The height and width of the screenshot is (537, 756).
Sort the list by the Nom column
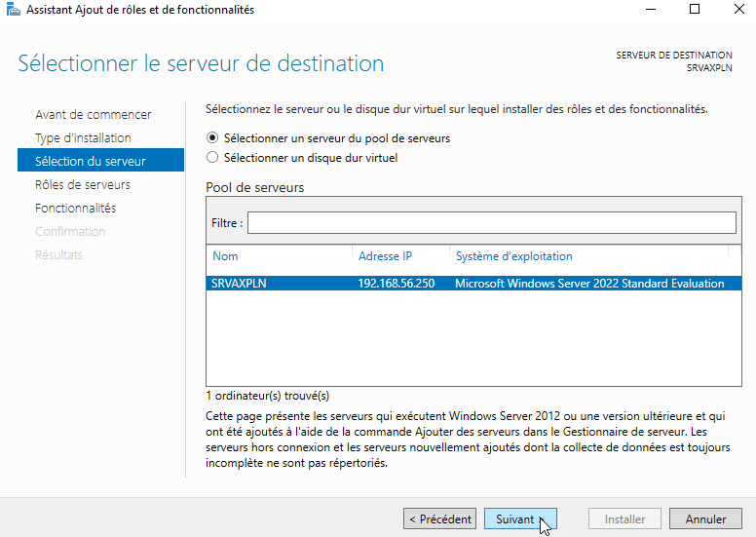point(225,256)
